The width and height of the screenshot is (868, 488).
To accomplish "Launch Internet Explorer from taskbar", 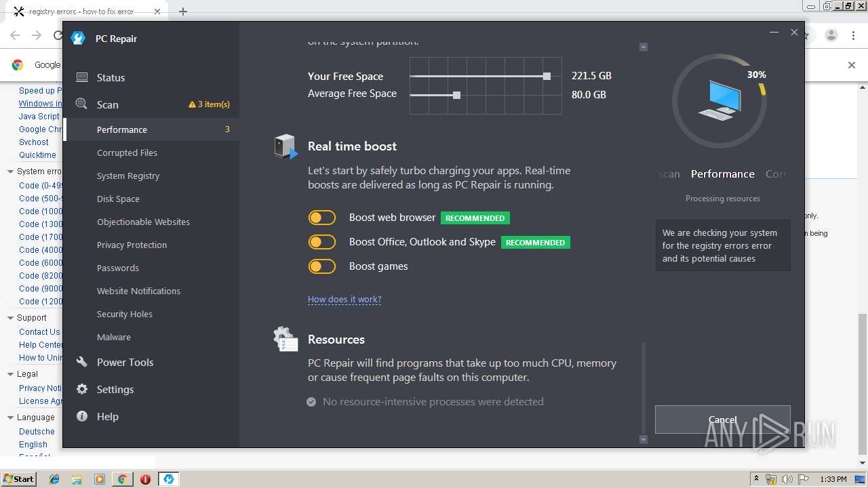I will pyautogui.click(x=54, y=479).
